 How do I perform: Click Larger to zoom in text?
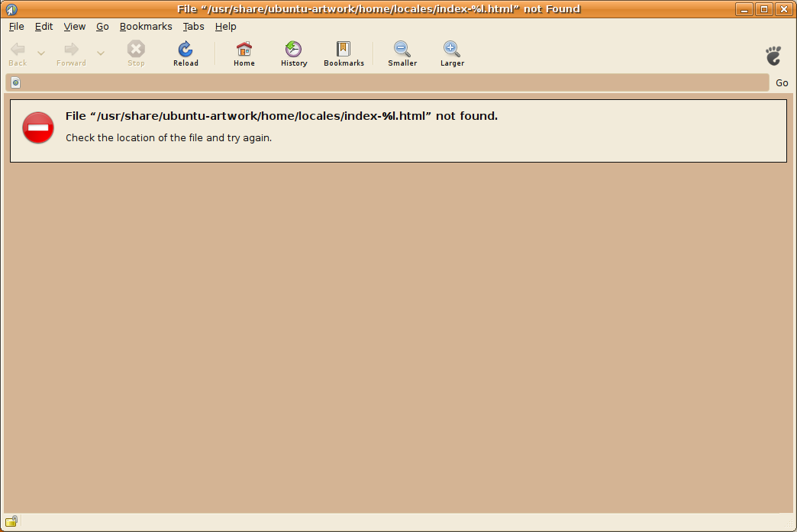[452, 53]
